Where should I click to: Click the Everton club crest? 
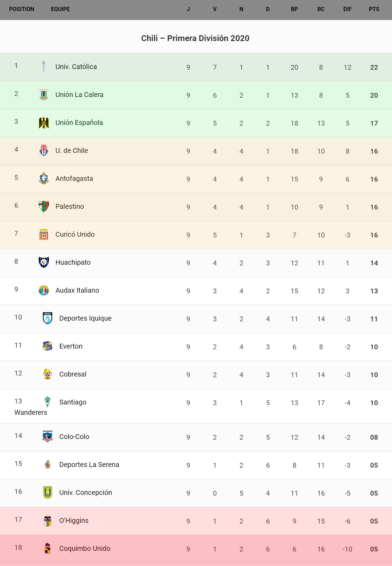[x=48, y=346]
